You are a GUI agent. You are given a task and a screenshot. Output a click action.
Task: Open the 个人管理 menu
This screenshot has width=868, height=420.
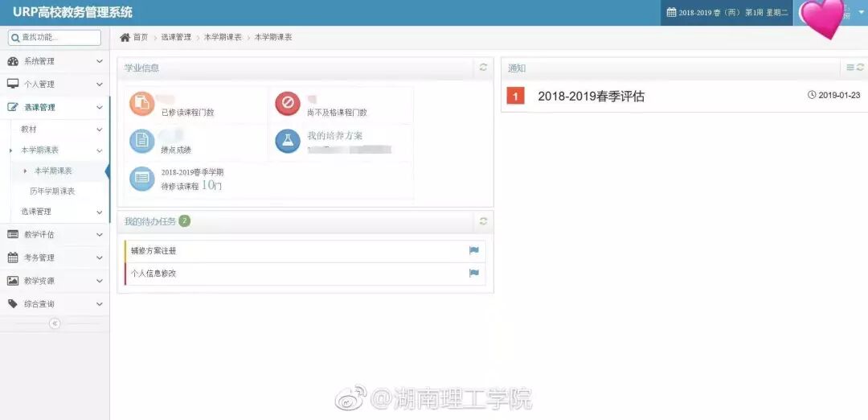(x=55, y=84)
